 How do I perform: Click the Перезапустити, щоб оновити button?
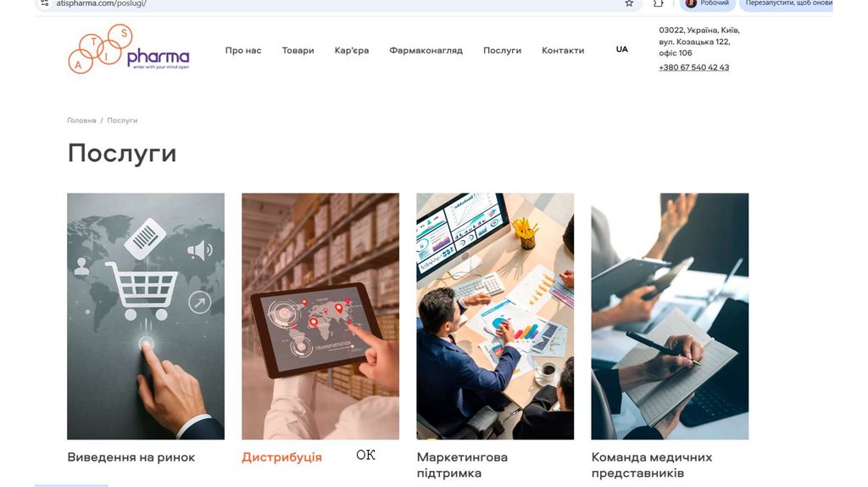pyautogui.click(x=787, y=3)
